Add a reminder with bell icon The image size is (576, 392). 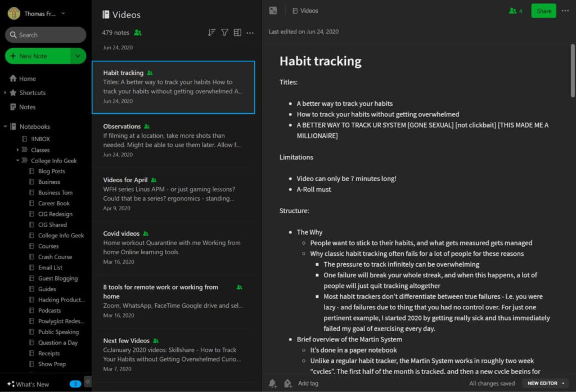[x=273, y=384]
